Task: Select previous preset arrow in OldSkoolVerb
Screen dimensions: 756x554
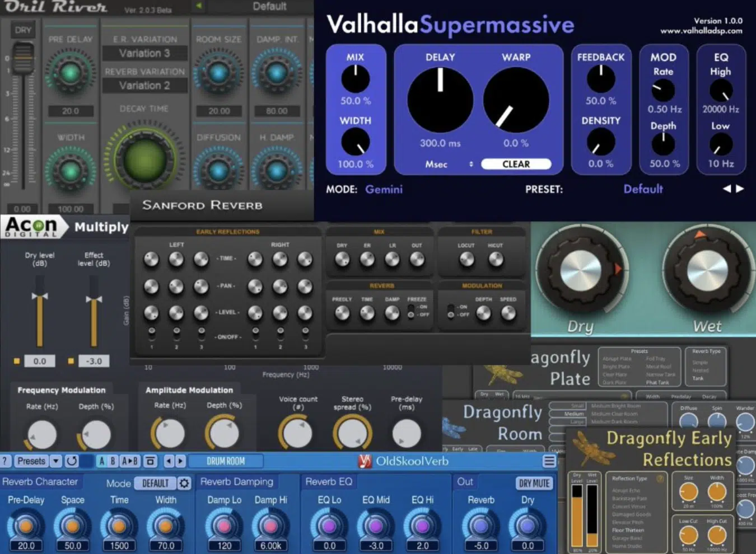Action: 169,461
